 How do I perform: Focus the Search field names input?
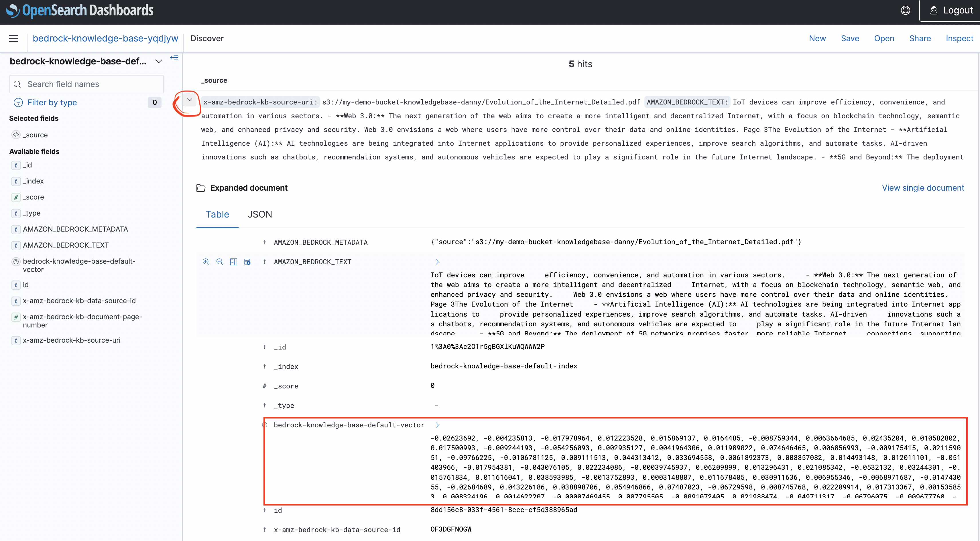tap(86, 84)
